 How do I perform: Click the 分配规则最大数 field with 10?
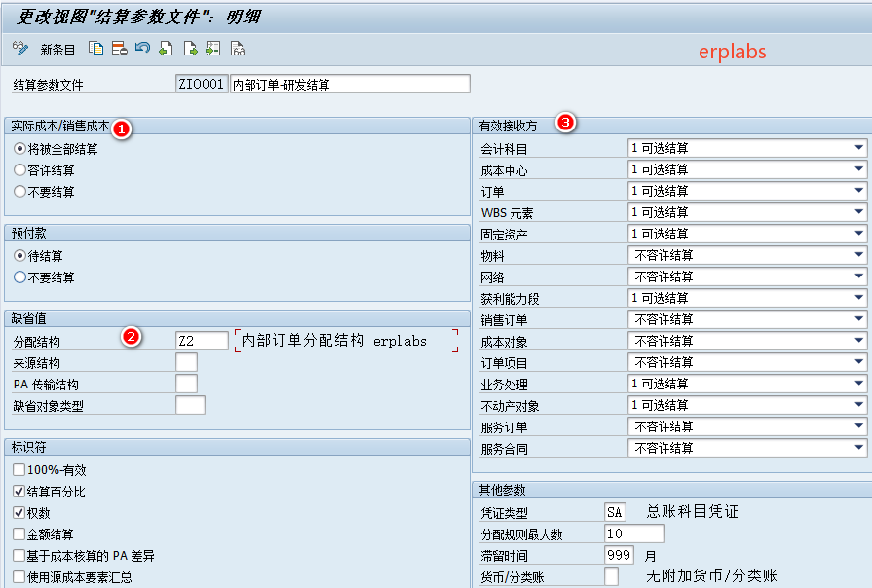(x=634, y=533)
